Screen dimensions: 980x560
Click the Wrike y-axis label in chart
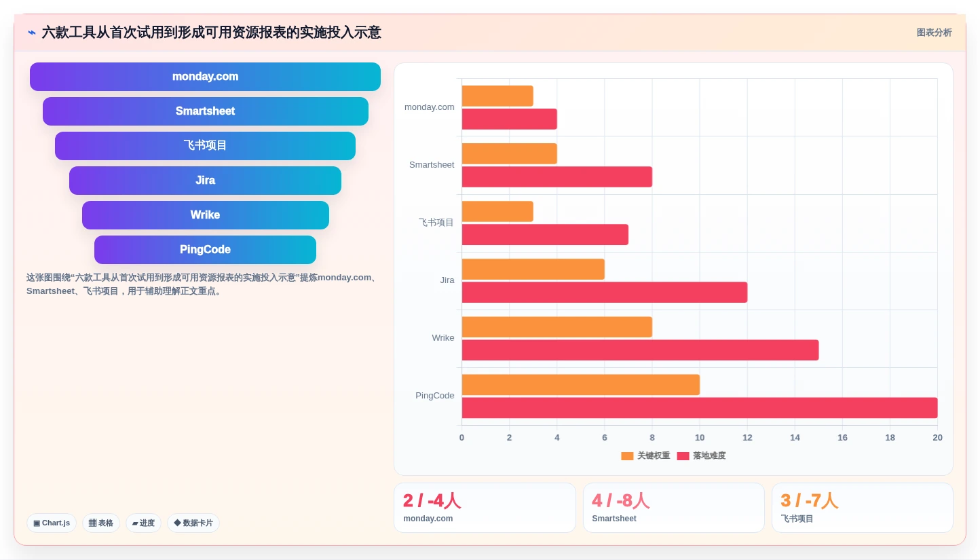coord(443,338)
